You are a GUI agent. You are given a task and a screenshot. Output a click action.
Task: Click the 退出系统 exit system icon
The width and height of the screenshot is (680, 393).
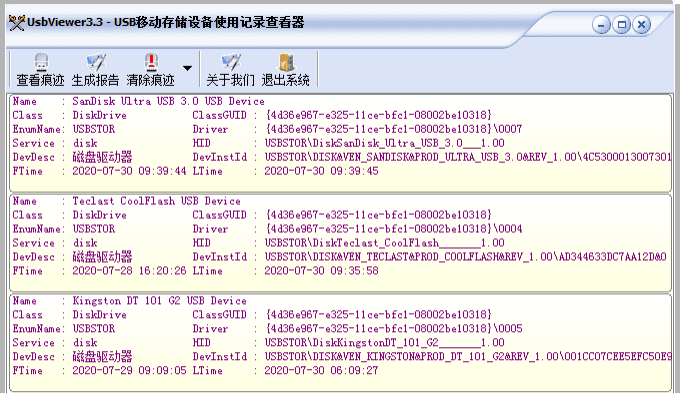point(286,62)
